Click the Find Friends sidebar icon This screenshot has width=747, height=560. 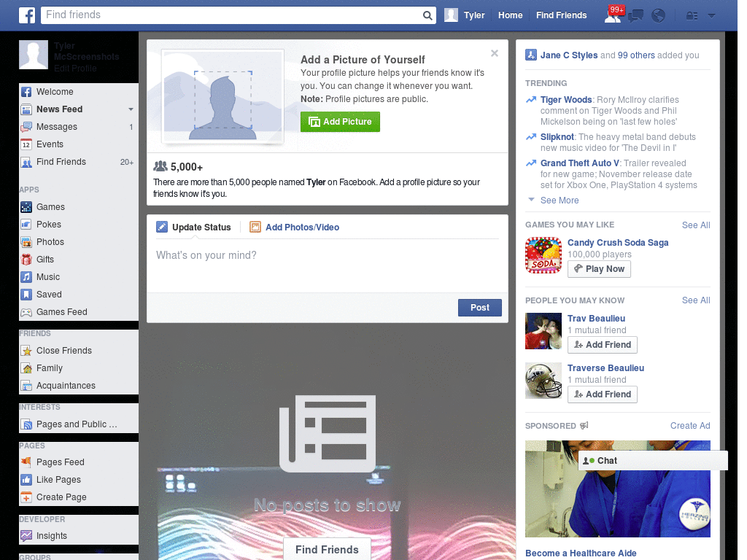26,162
